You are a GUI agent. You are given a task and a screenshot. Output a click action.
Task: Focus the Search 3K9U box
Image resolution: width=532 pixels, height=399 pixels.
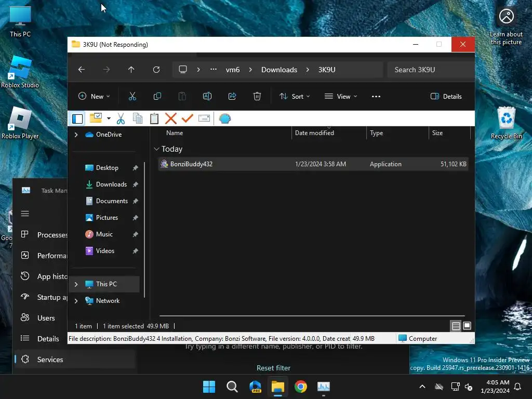coord(431,70)
